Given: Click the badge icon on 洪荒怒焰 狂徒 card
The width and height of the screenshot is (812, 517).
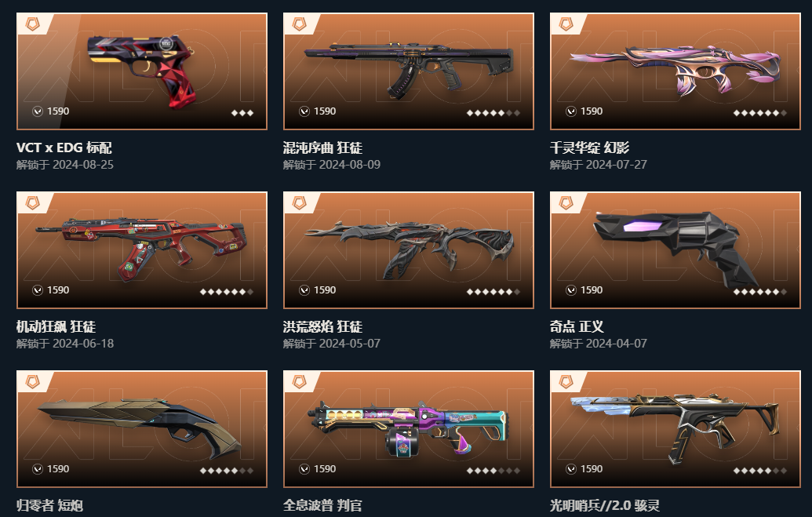Looking at the screenshot, I should [x=300, y=202].
